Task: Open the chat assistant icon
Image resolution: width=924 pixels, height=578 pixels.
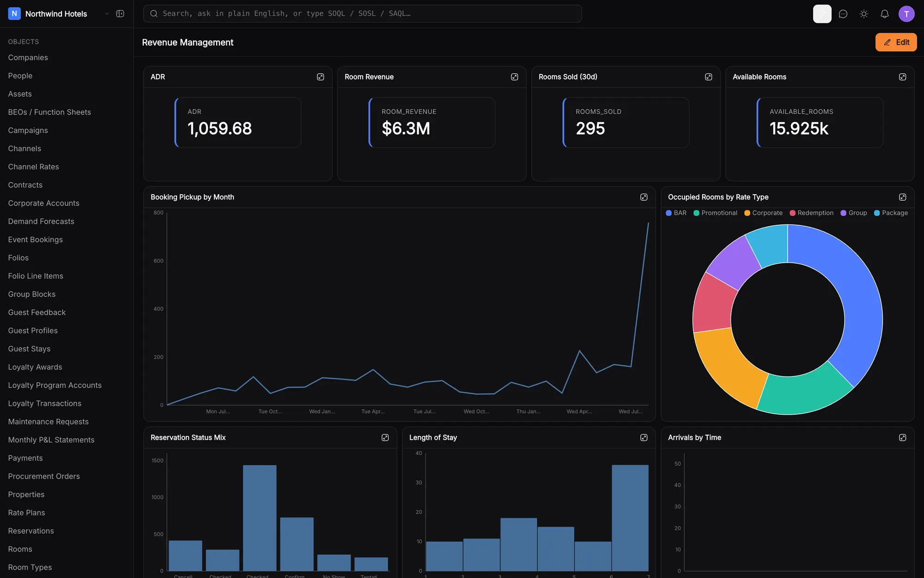Action: pos(843,14)
